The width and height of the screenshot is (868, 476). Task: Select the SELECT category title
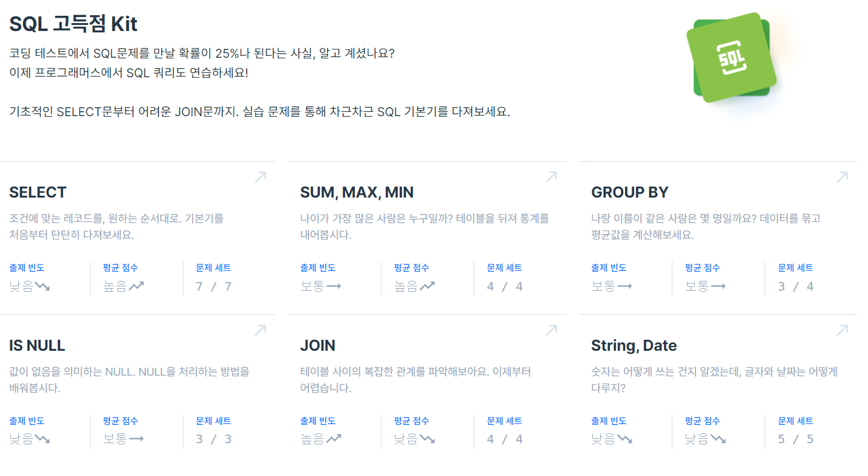[38, 192]
